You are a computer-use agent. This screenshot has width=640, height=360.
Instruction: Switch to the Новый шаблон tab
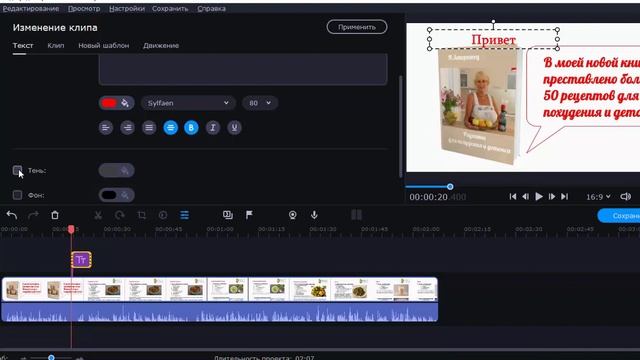pyautogui.click(x=104, y=45)
